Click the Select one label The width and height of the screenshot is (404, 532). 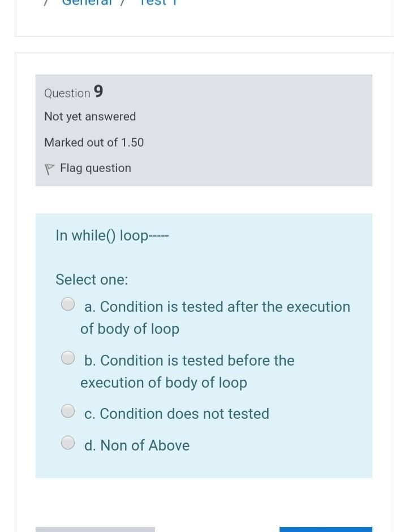coord(91,280)
